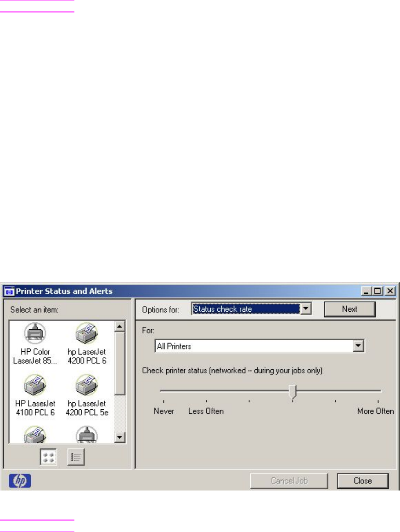Click the HP logo icon

tap(20, 481)
